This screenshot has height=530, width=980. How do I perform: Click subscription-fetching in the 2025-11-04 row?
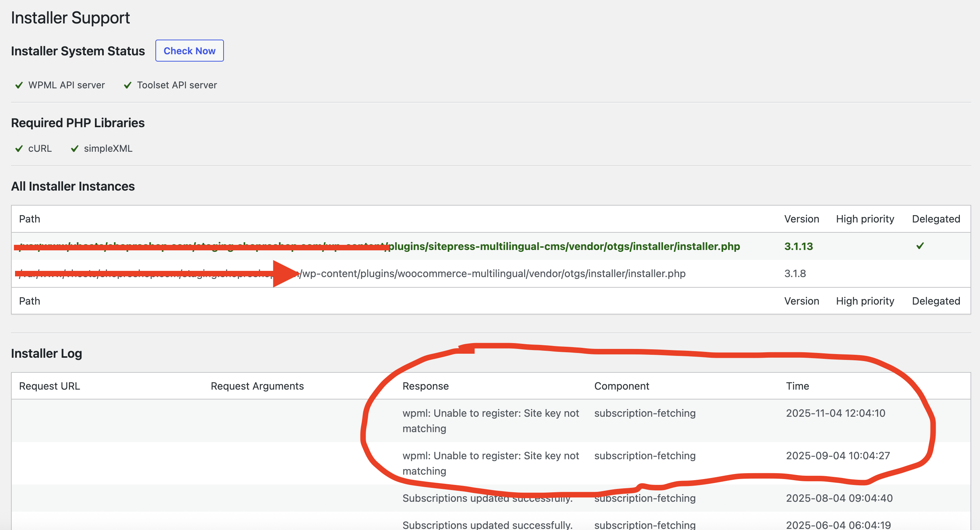[645, 413]
